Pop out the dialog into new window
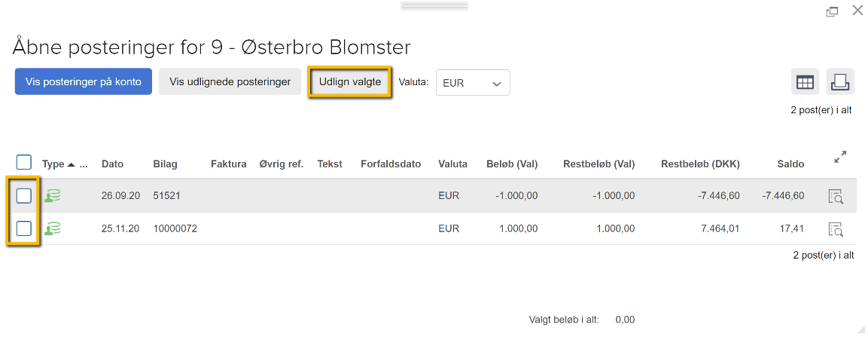The height and width of the screenshot is (337, 868). (x=832, y=11)
